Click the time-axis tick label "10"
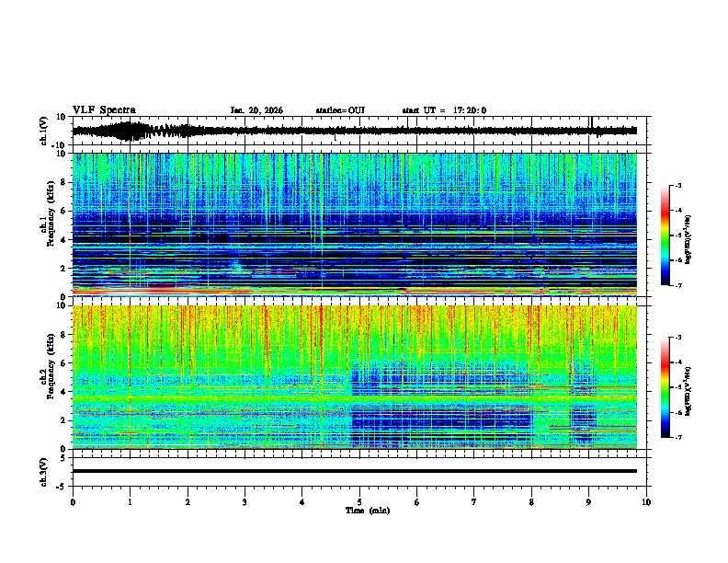This screenshot has width=728, height=563. (x=646, y=502)
